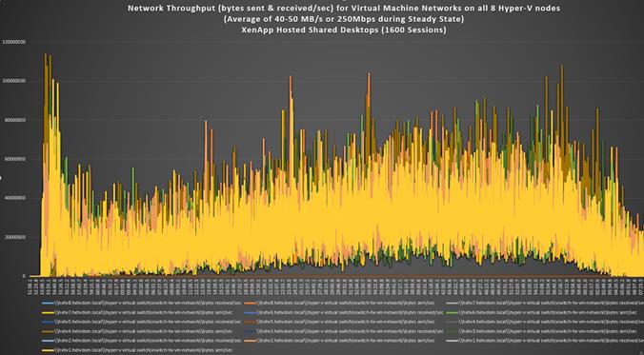Select legend entry xahv8 bytes received/sec
644x355 pixels.
[x=141, y=303]
